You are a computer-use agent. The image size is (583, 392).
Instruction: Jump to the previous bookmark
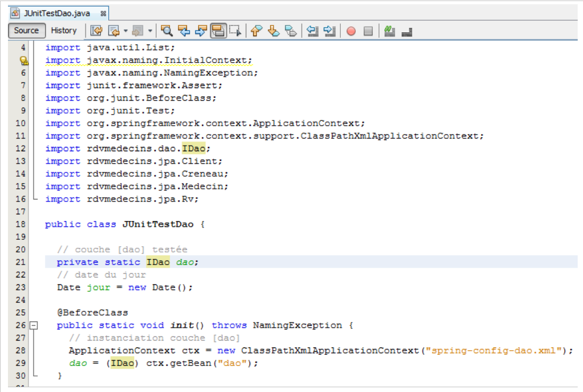point(257,31)
